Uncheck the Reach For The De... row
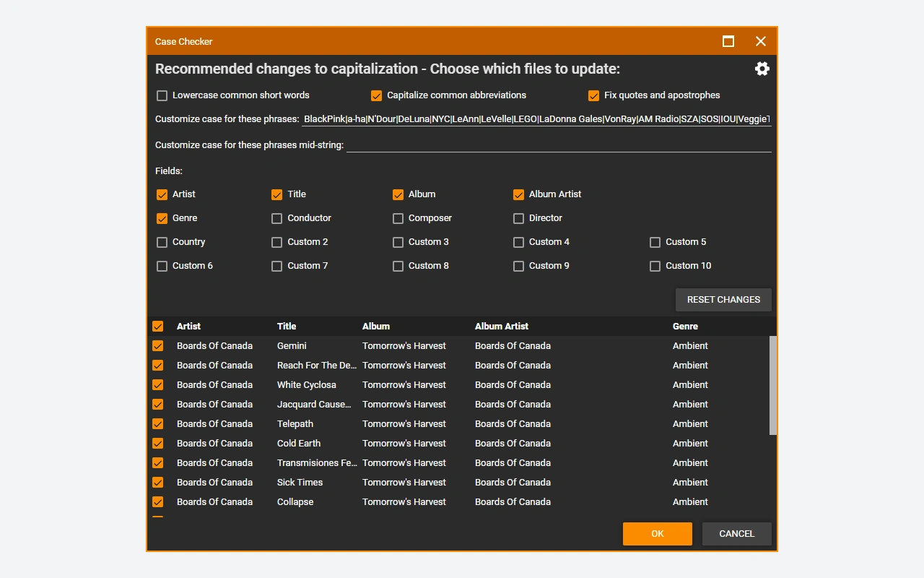This screenshot has height=578, width=924. (x=157, y=366)
